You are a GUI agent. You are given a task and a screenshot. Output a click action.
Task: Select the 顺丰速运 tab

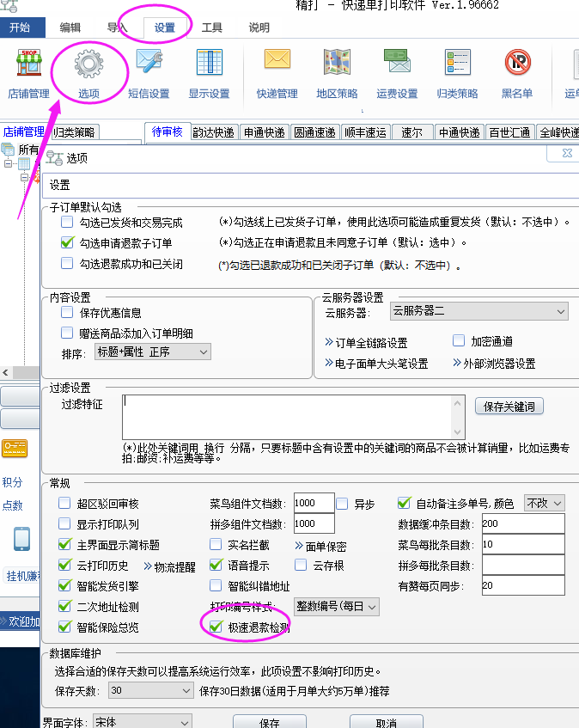click(366, 132)
